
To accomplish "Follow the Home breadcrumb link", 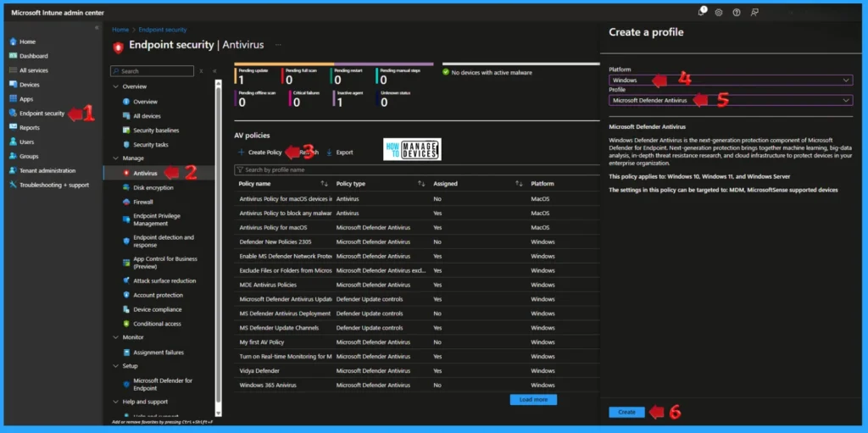I will coord(120,30).
